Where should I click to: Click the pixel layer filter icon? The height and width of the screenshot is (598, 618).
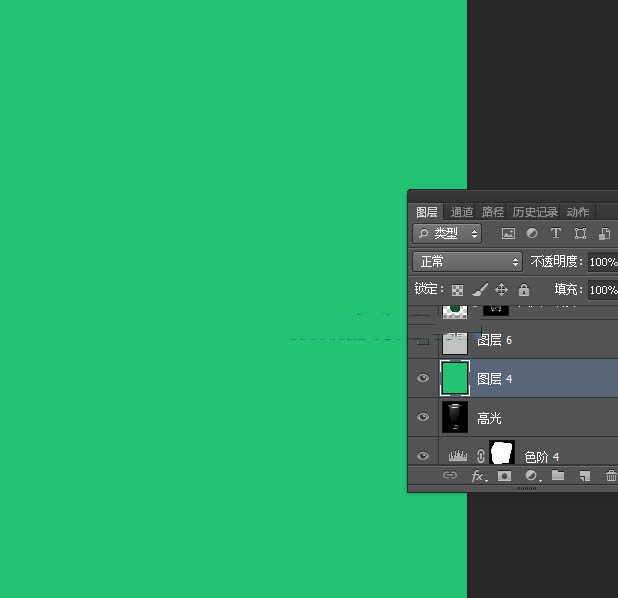coord(508,234)
